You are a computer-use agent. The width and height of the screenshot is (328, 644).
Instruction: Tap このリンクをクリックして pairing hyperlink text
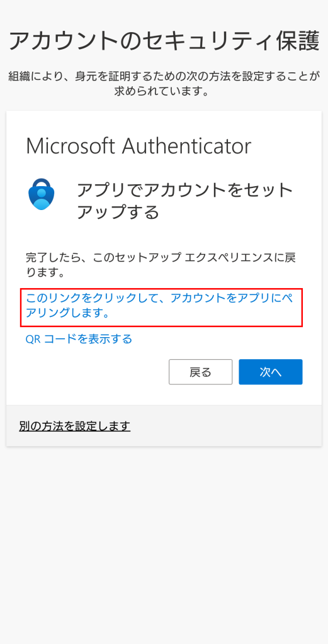click(x=159, y=306)
